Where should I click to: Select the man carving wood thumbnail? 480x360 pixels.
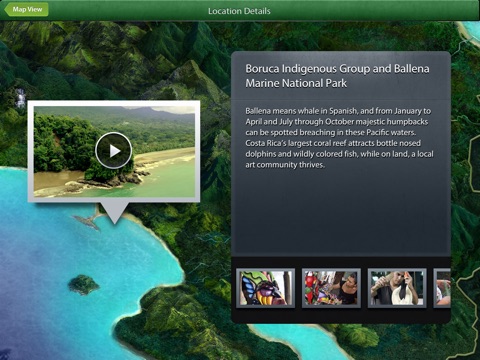point(397,288)
